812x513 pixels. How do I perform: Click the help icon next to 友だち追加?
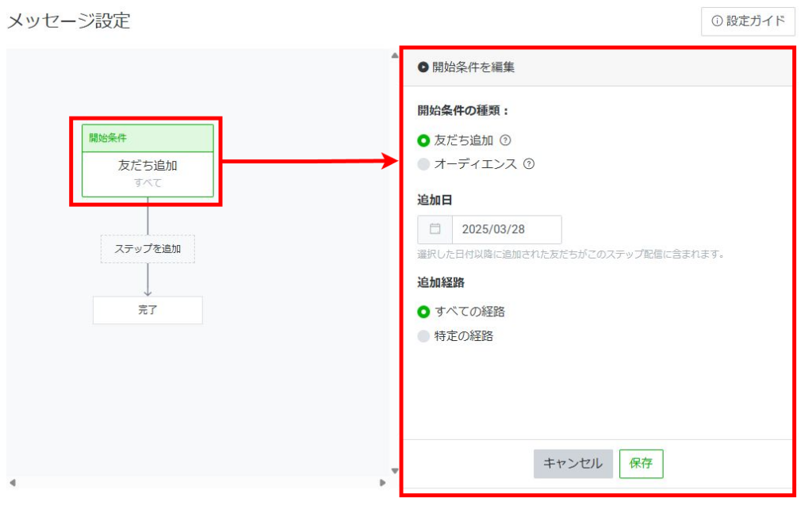pyautogui.click(x=505, y=140)
